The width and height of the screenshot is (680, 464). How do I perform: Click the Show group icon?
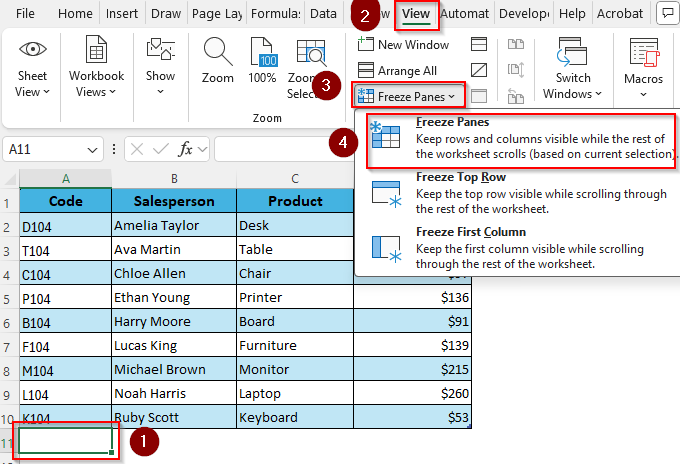(x=160, y=49)
